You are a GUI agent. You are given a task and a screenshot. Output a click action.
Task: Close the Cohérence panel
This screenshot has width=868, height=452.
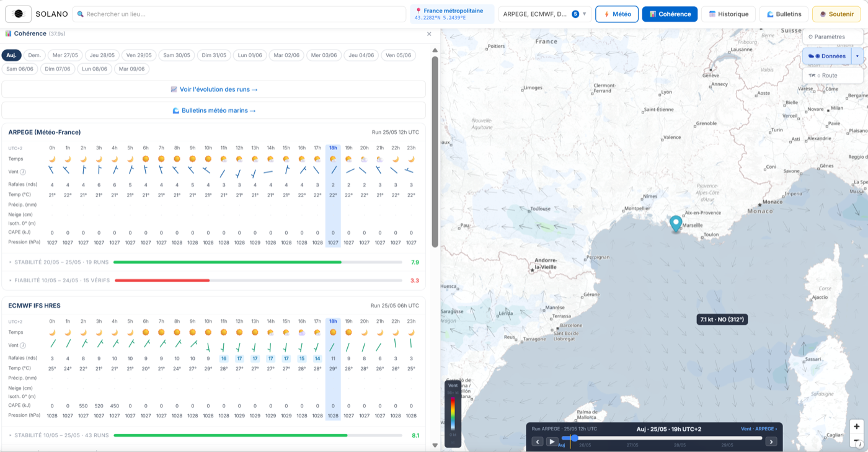point(429,34)
